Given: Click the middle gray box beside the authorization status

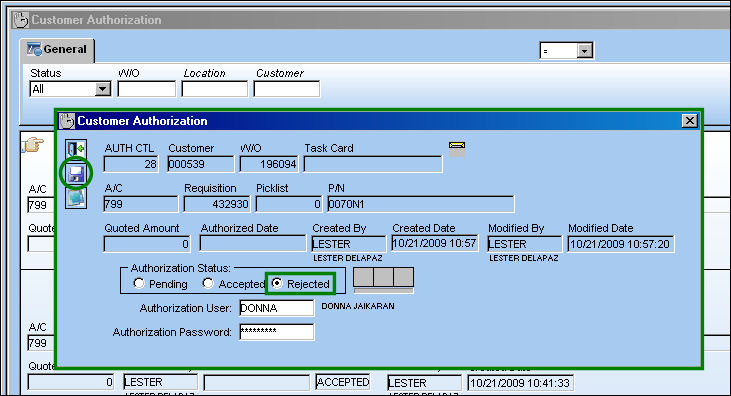Looking at the screenshot, I should (383, 277).
